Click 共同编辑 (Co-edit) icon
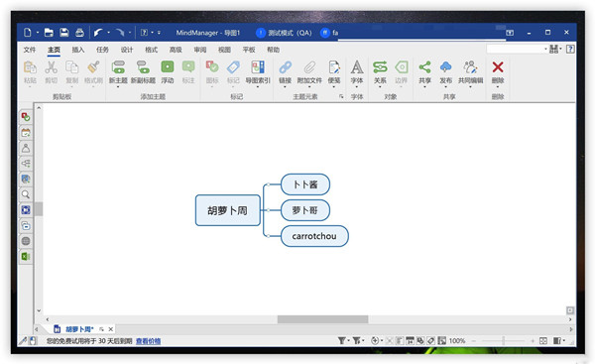Image resolution: width=595 pixels, height=364 pixels. click(x=470, y=67)
